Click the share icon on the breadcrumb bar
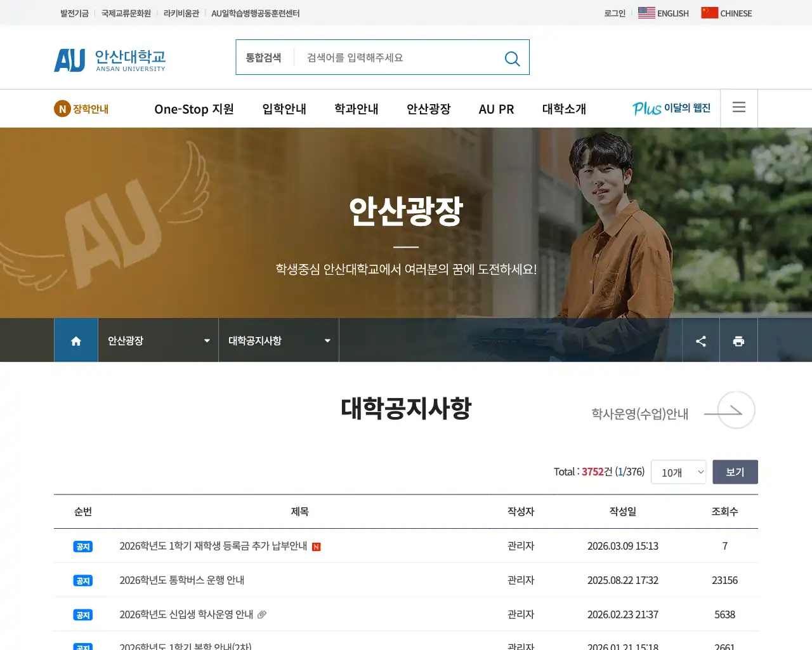 pyautogui.click(x=700, y=340)
